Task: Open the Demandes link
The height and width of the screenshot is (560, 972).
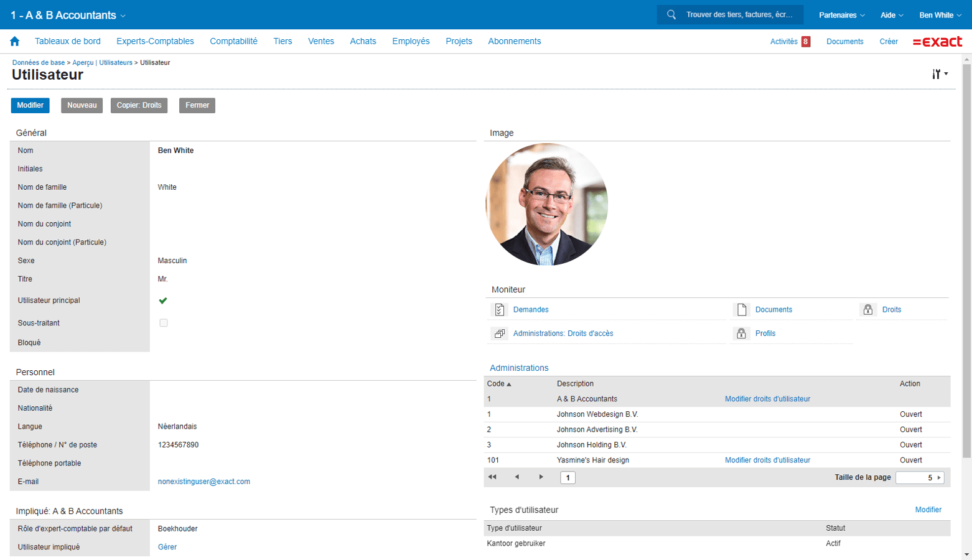Action: (x=531, y=310)
